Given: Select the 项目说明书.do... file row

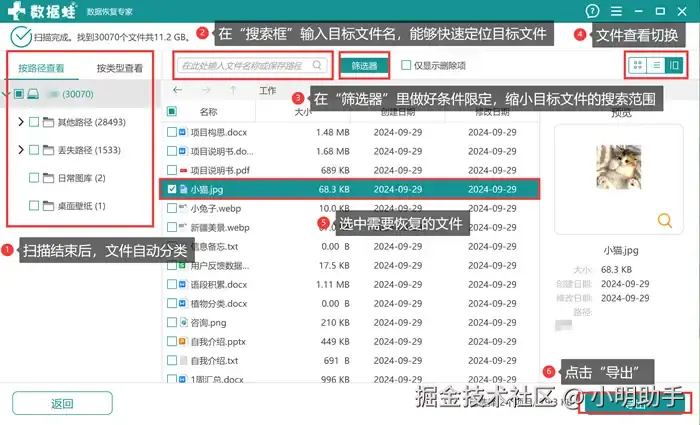Looking at the screenshot, I should [350, 151].
